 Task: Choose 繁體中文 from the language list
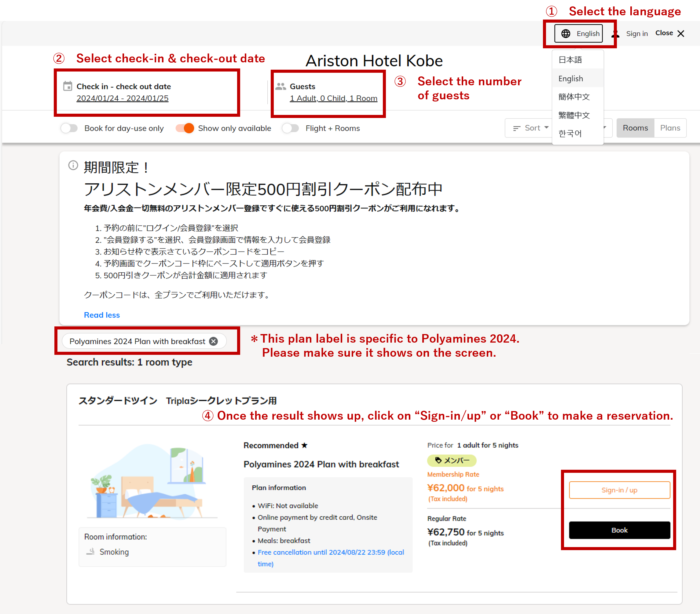[x=578, y=115]
